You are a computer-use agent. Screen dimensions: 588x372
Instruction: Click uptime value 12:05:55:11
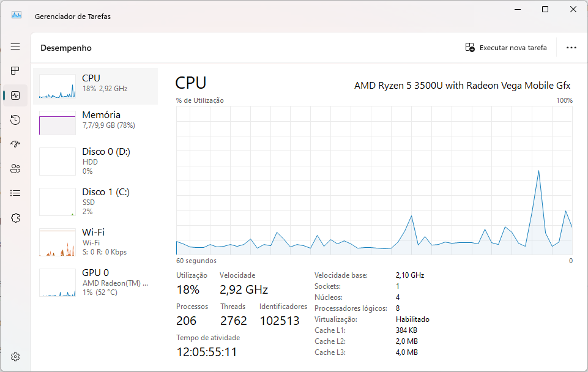click(x=207, y=352)
